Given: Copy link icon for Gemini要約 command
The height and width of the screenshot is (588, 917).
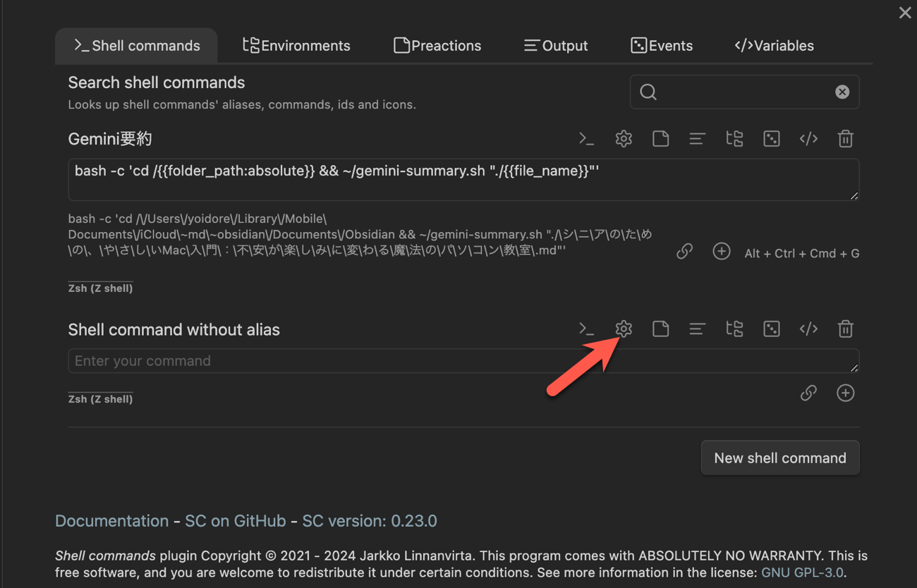Looking at the screenshot, I should point(684,252).
